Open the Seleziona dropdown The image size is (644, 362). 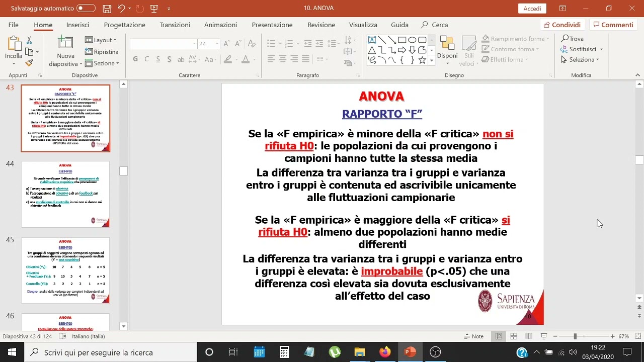point(580,59)
